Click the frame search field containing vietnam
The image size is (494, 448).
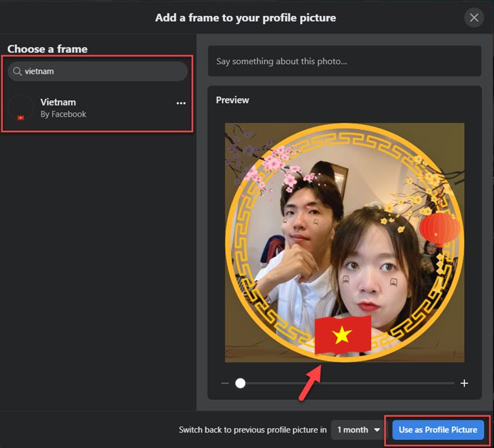click(100, 71)
